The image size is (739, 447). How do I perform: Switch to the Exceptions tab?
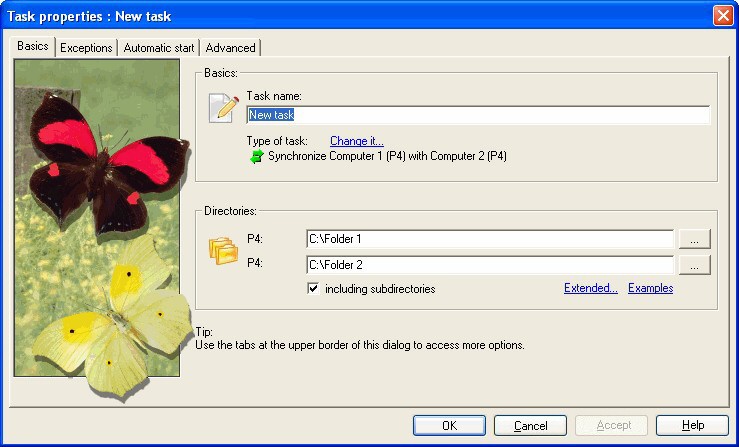[86, 48]
